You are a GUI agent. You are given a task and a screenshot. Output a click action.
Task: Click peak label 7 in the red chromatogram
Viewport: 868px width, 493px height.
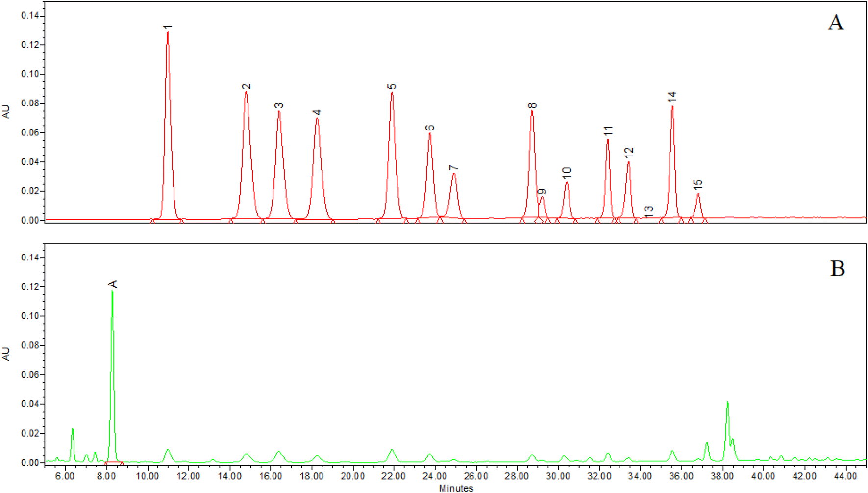pyautogui.click(x=454, y=168)
